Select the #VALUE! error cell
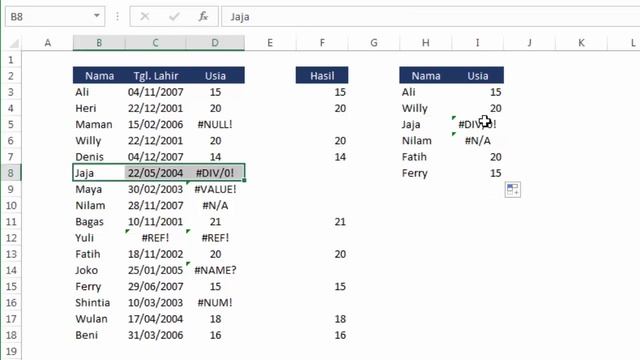 215,189
